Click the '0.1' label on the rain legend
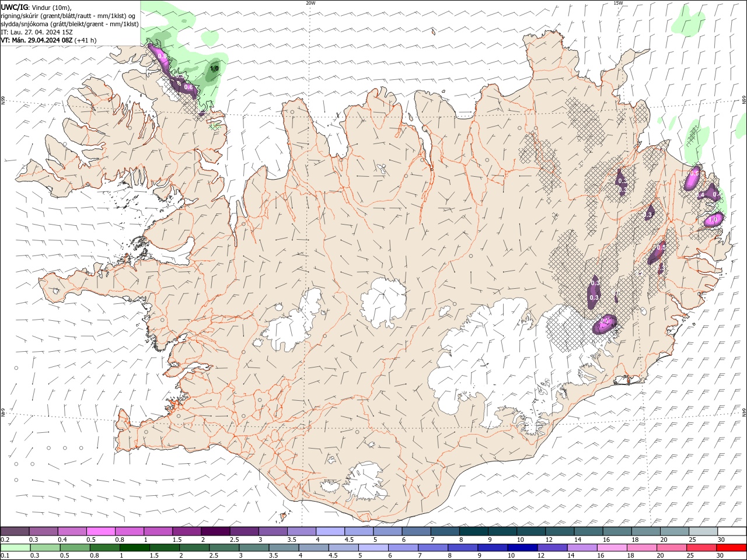747x560 pixels. tap(5, 556)
